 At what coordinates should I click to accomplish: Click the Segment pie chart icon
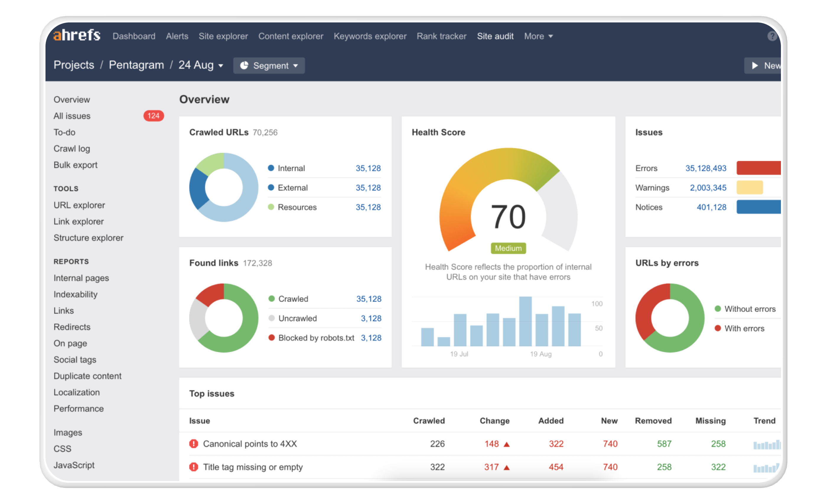point(244,66)
